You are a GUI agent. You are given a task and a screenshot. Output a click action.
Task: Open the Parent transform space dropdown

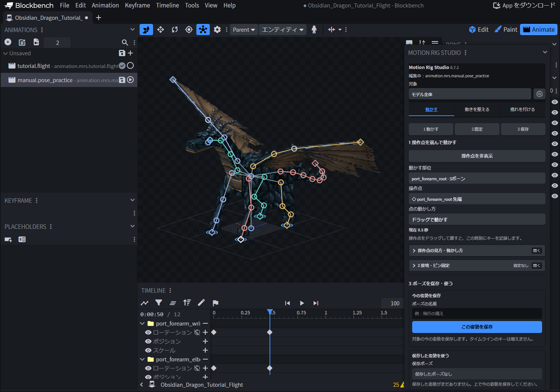(244, 29)
